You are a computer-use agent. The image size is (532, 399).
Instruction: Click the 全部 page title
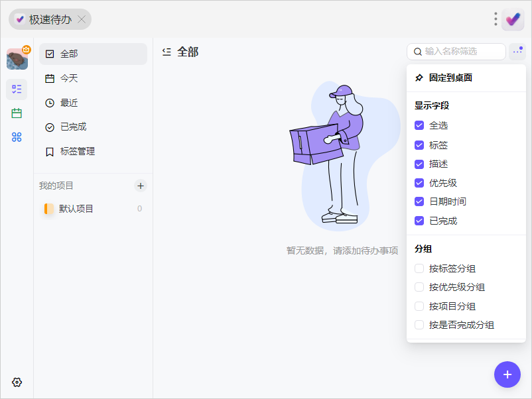pos(188,52)
